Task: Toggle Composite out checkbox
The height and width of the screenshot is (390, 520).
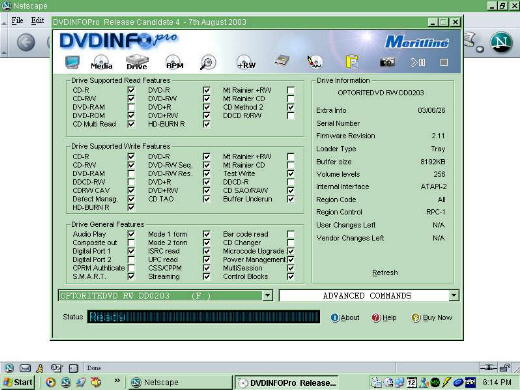Action: pyautogui.click(x=131, y=242)
